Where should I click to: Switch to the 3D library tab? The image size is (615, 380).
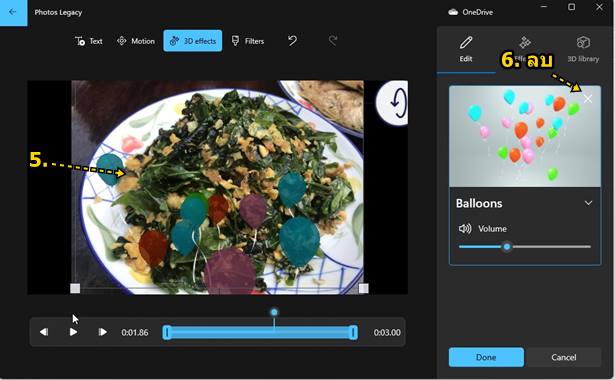tap(583, 49)
